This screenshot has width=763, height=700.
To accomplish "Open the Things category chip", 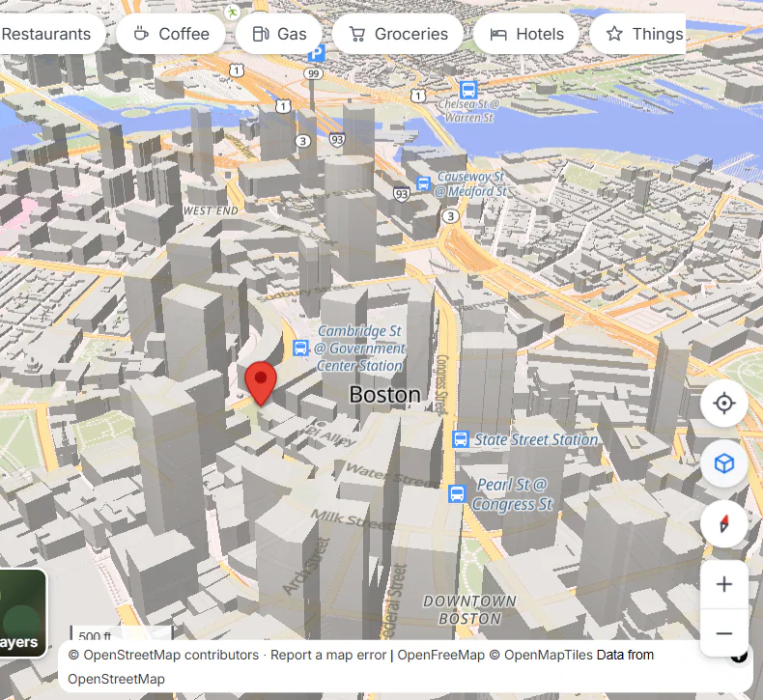I will point(637,34).
